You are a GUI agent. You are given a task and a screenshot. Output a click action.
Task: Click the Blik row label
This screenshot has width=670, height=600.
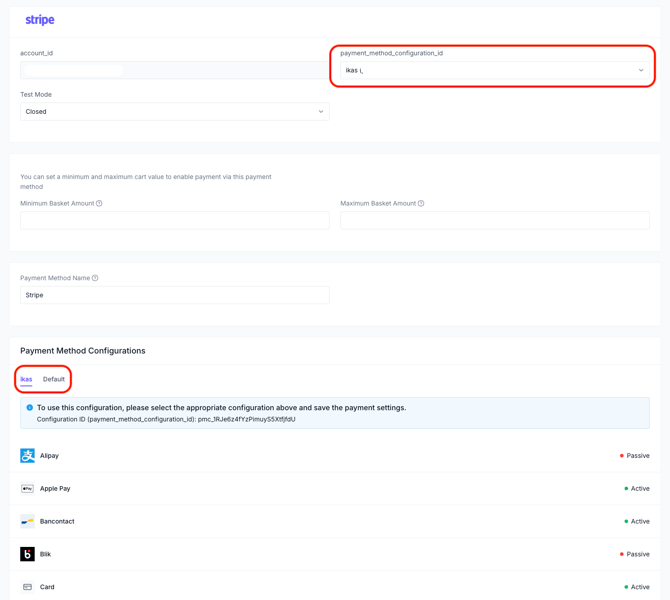pos(45,554)
